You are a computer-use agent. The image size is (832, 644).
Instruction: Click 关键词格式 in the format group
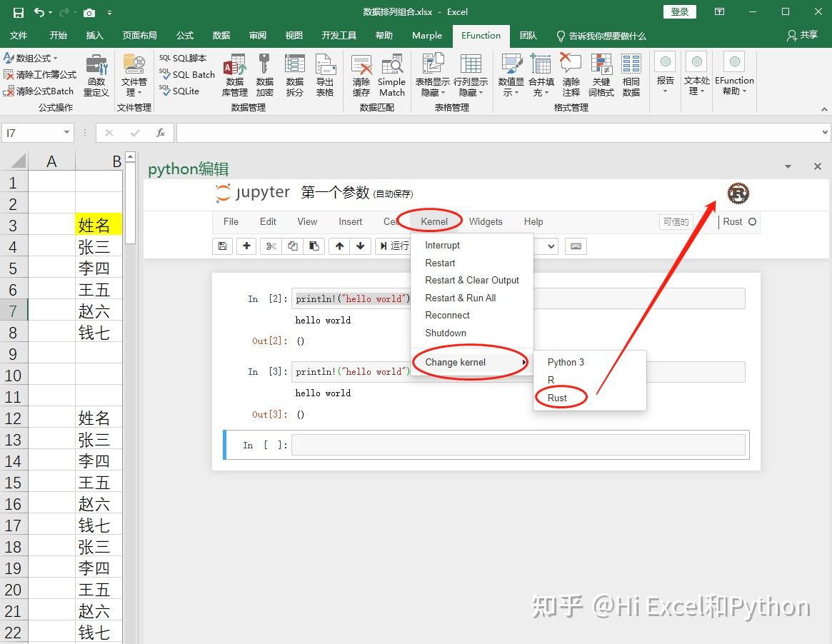point(601,76)
